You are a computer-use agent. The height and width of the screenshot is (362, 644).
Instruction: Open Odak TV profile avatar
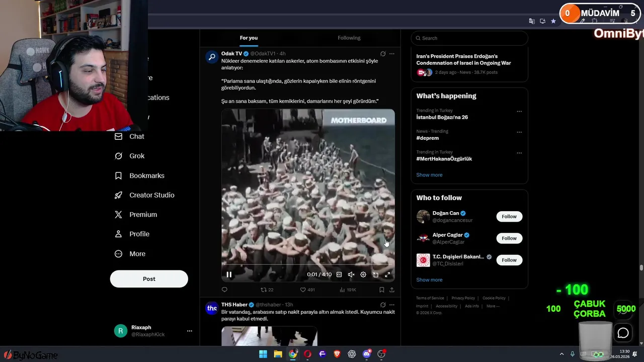[212, 57]
